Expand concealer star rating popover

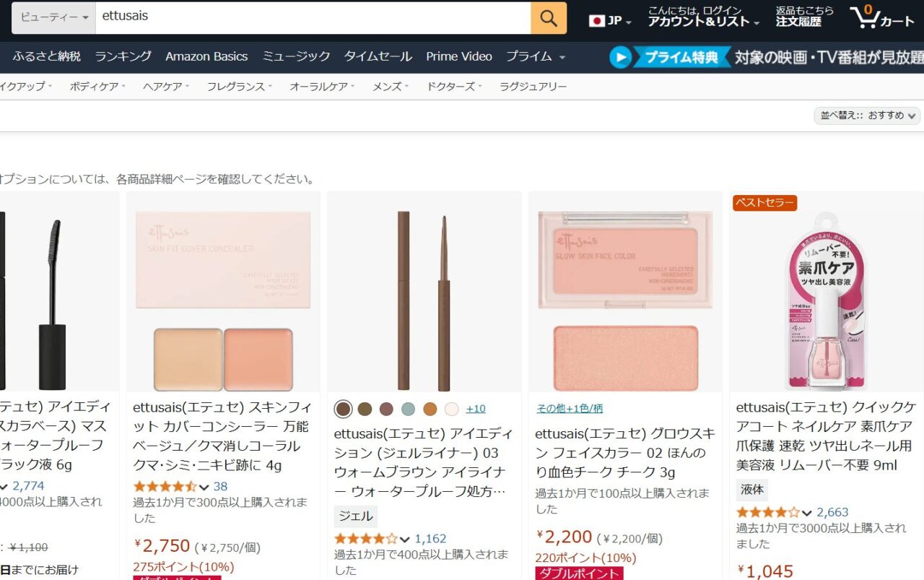tap(171, 487)
